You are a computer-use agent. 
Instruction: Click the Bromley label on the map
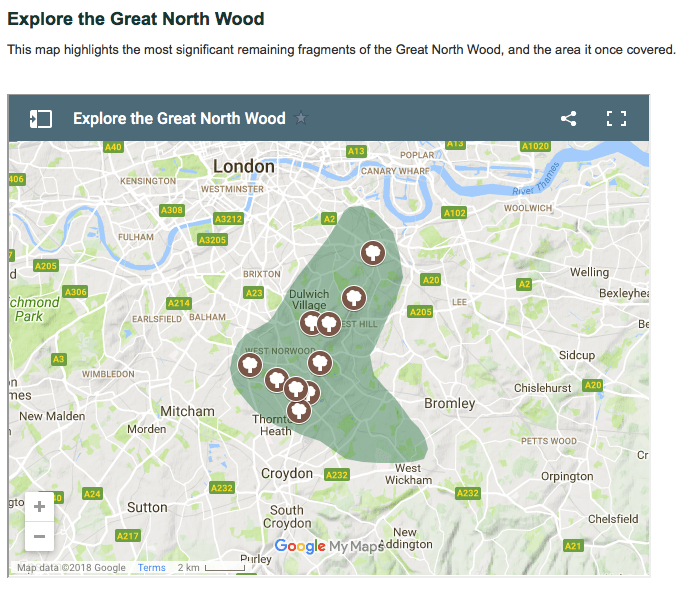click(x=450, y=404)
